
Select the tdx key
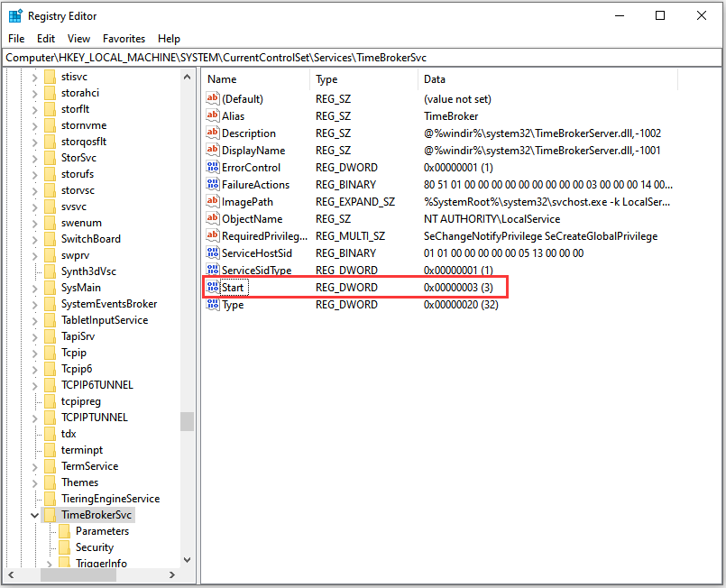tap(69, 434)
